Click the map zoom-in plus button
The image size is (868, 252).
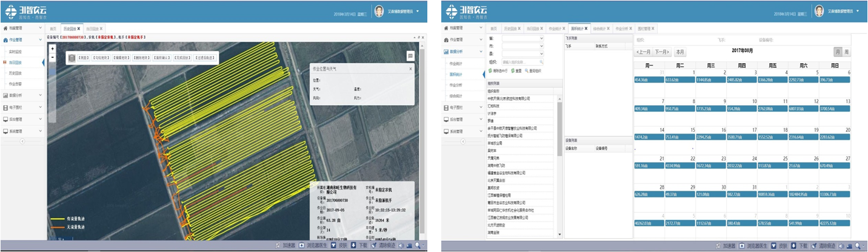pos(53,49)
